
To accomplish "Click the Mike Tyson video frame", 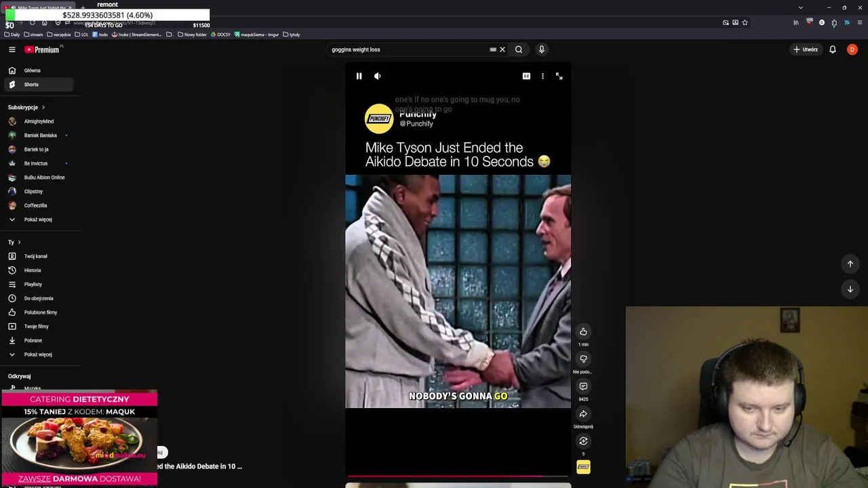I will click(x=458, y=291).
